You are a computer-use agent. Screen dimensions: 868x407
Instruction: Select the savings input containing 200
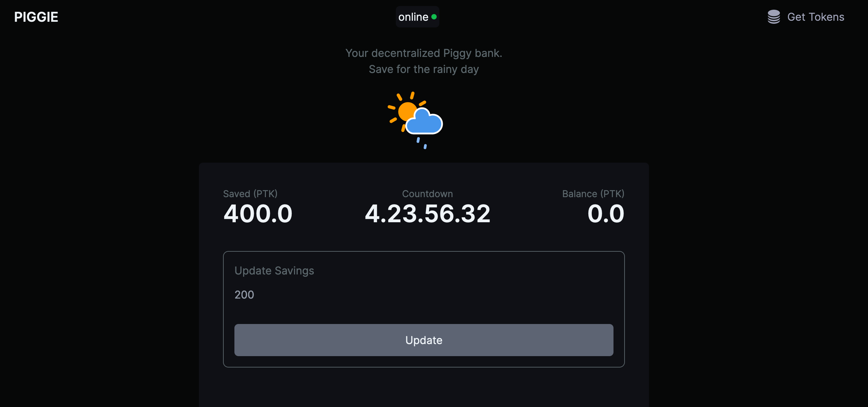(x=424, y=295)
